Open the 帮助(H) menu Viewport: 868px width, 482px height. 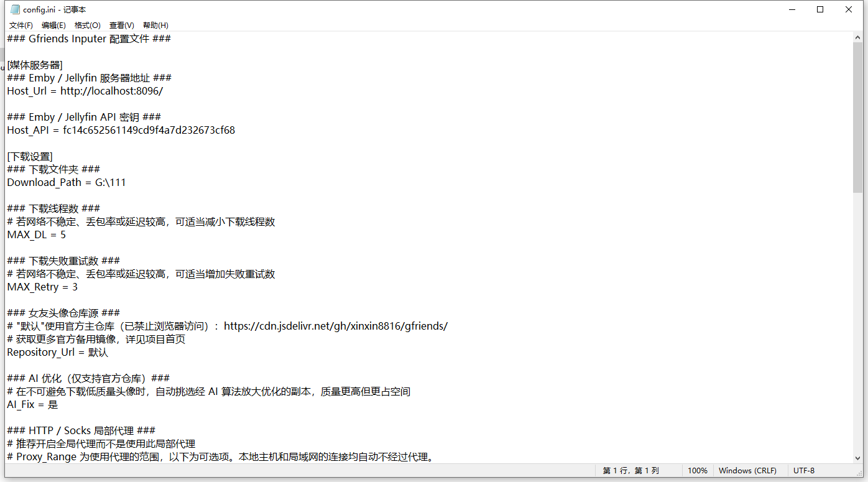point(155,25)
